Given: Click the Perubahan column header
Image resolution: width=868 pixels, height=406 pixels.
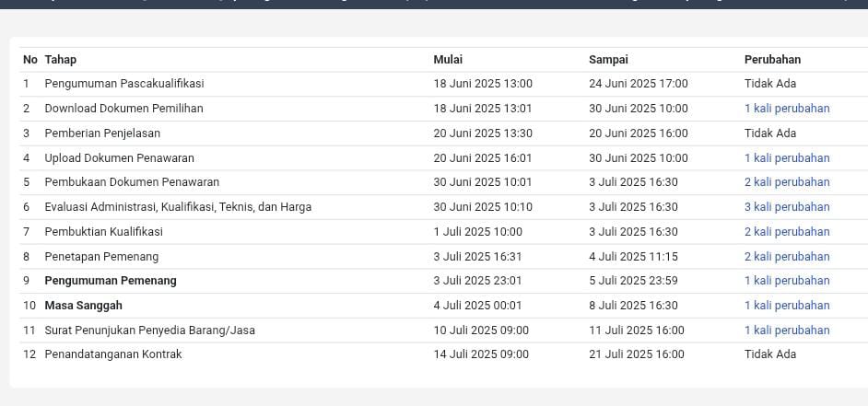Looking at the screenshot, I should coord(772,60).
